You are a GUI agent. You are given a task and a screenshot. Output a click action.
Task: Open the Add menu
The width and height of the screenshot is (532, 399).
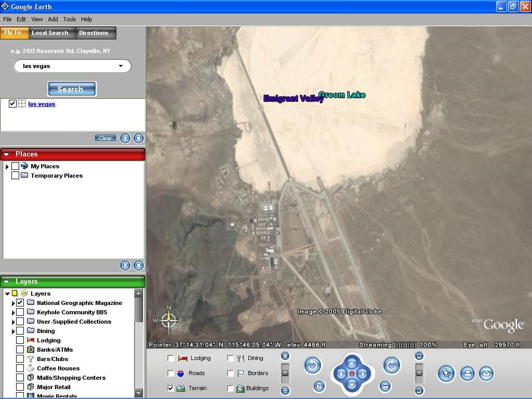click(x=53, y=19)
